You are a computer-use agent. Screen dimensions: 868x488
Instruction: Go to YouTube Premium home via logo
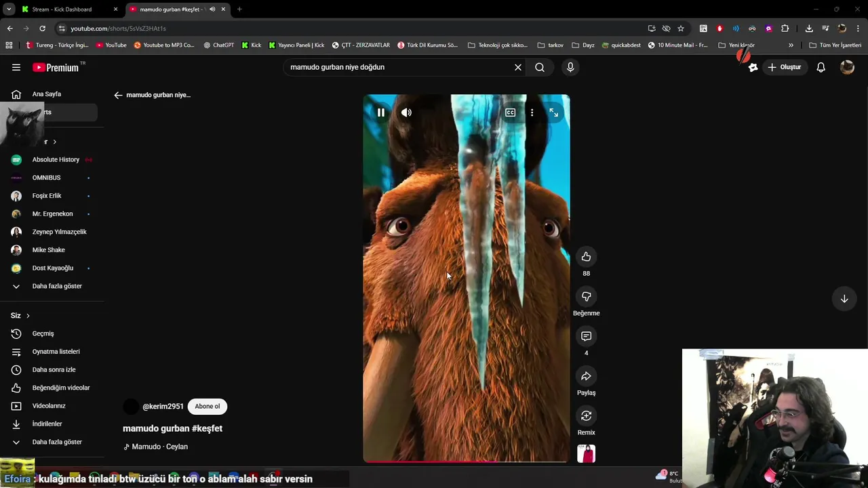click(56, 67)
